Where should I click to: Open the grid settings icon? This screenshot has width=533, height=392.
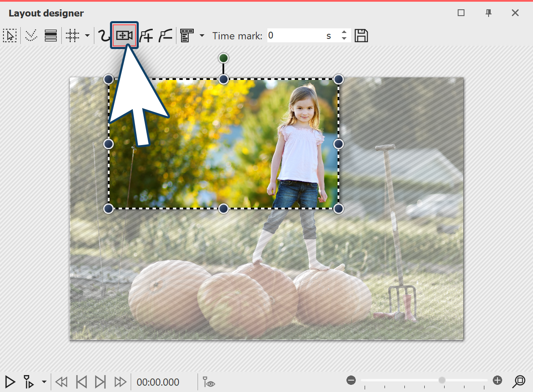71,36
